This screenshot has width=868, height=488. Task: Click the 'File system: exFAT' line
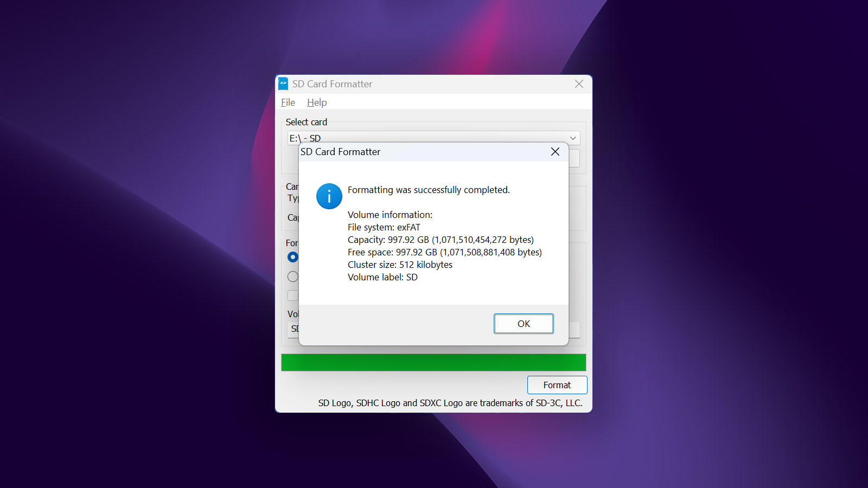(384, 227)
